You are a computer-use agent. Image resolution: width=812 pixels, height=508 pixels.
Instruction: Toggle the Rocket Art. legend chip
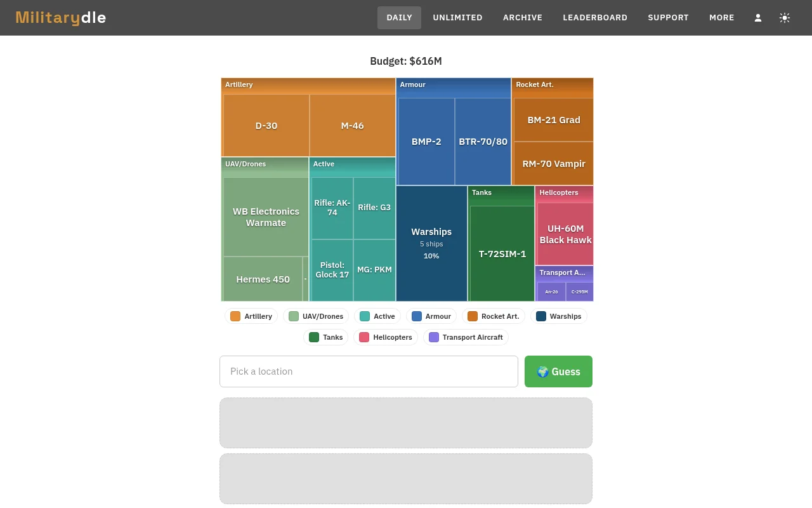pos(494,316)
